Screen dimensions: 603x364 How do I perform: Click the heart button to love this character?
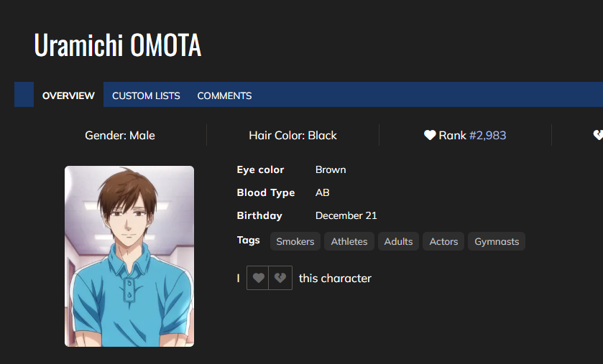point(258,279)
